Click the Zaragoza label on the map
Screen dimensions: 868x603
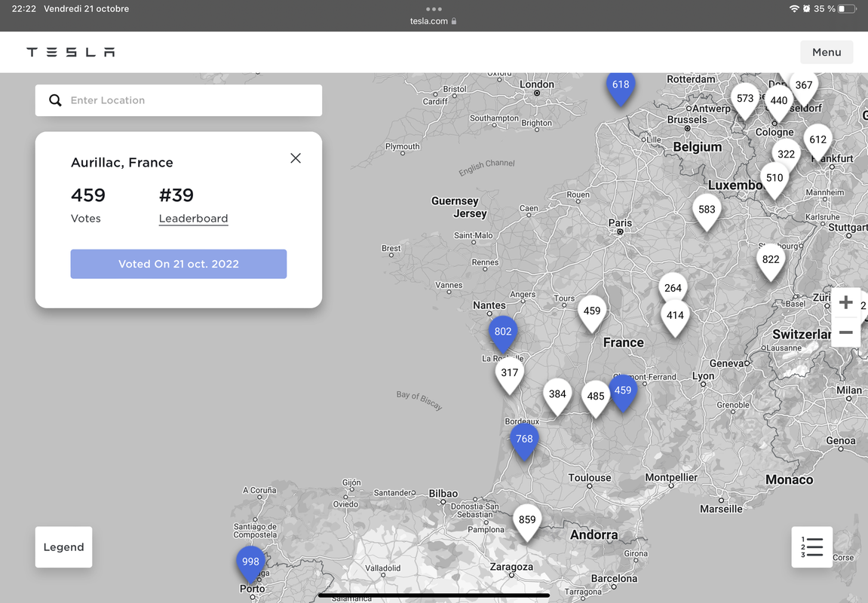coord(511,567)
